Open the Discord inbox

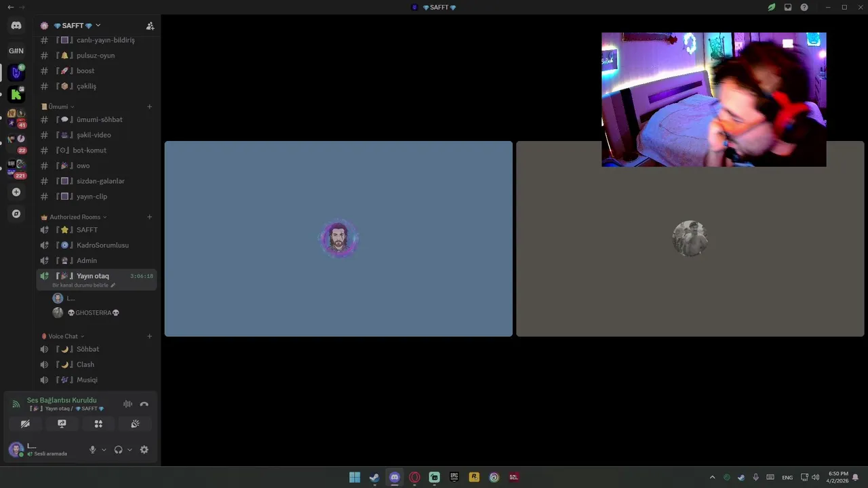point(788,7)
